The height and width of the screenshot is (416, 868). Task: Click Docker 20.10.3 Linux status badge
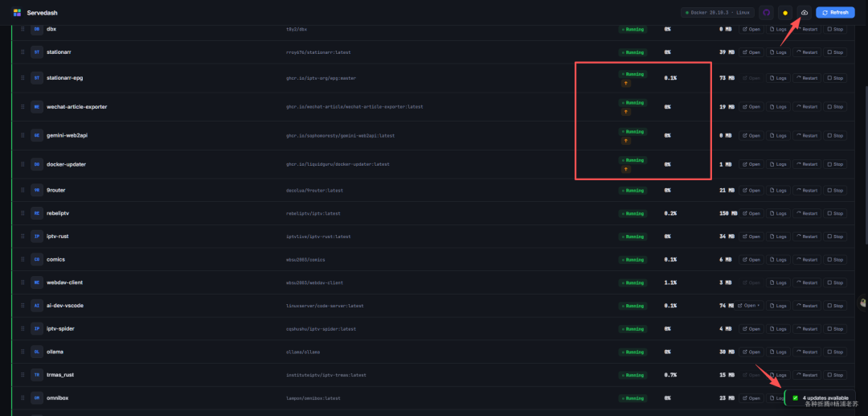(x=718, y=12)
